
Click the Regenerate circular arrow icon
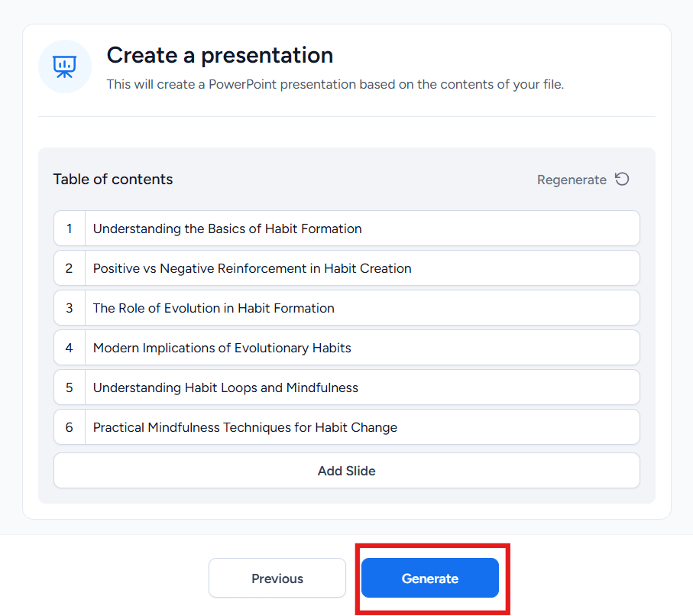pyautogui.click(x=622, y=179)
